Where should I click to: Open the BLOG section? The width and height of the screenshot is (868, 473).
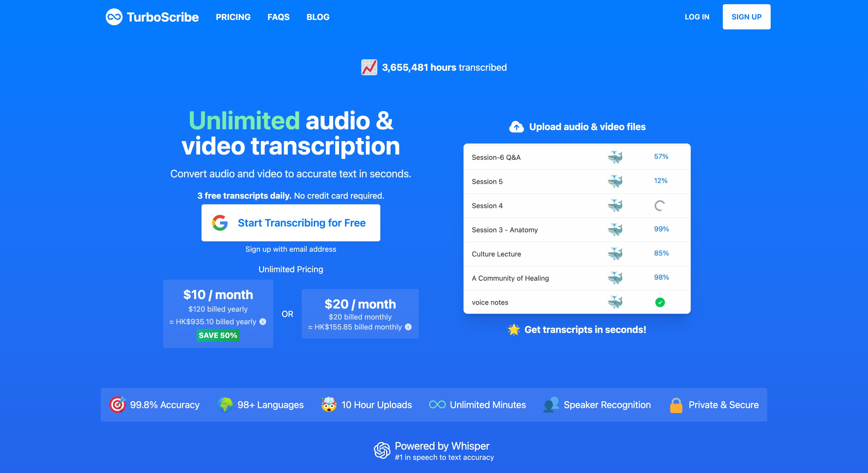(318, 17)
